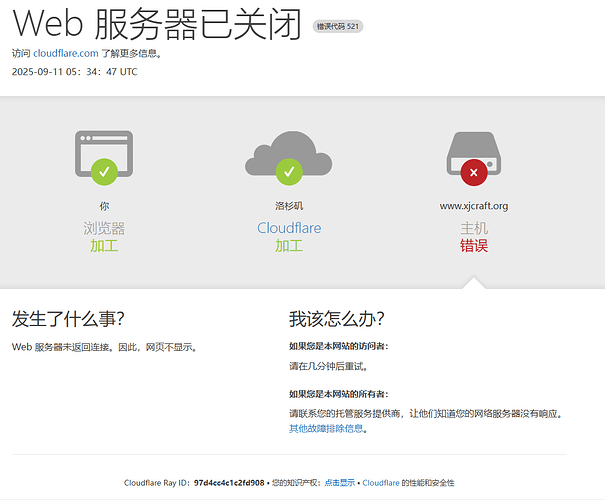605x500 pixels.
Task: Open the cloudflare.com link in header
Action: pos(66,53)
